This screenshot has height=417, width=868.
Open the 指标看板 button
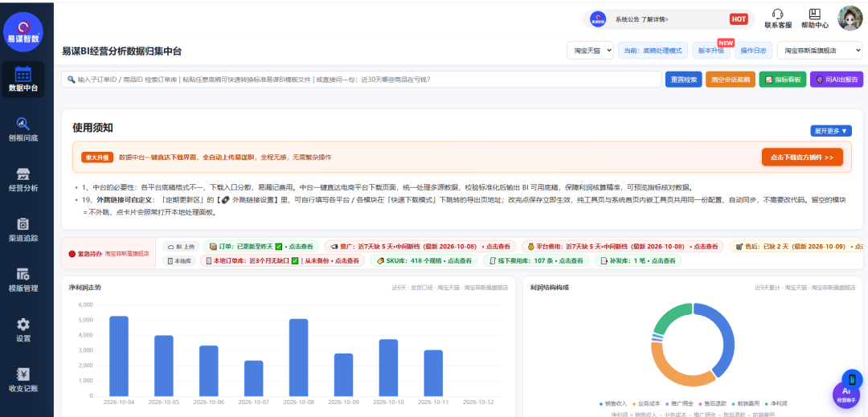point(783,79)
